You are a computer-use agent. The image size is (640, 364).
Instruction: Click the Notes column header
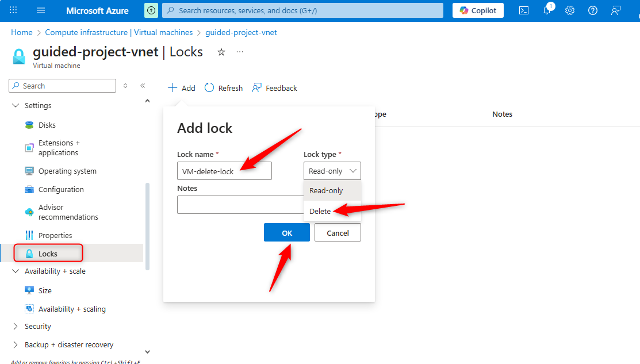502,114
